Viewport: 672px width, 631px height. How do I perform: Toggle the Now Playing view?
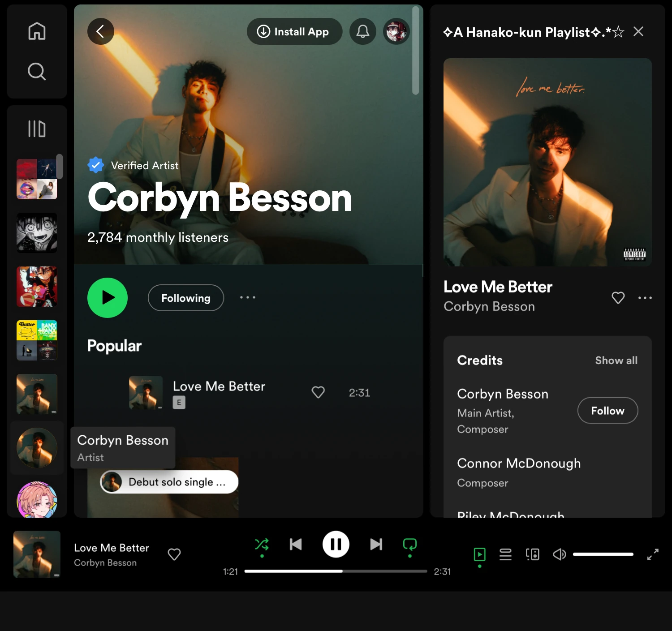(479, 554)
